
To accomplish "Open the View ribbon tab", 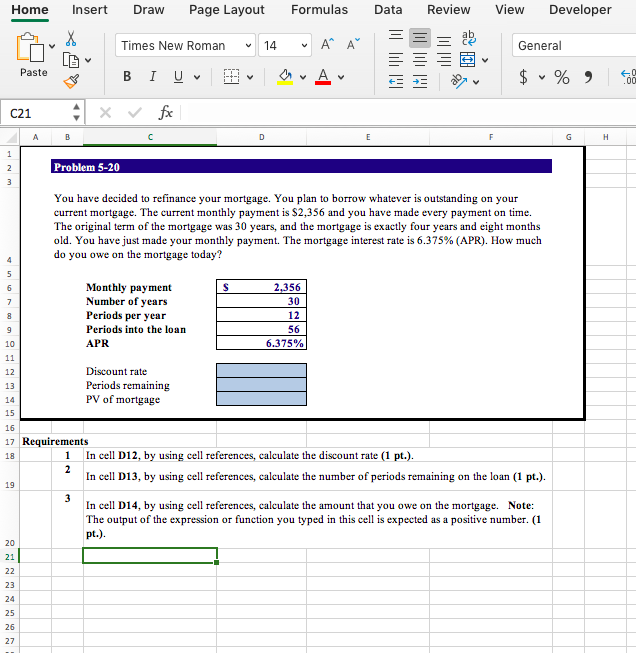I will point(510,10).
